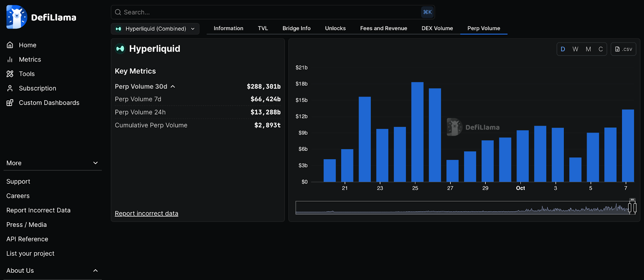Click the Custom Dashboards grid icon

[10, 103]
